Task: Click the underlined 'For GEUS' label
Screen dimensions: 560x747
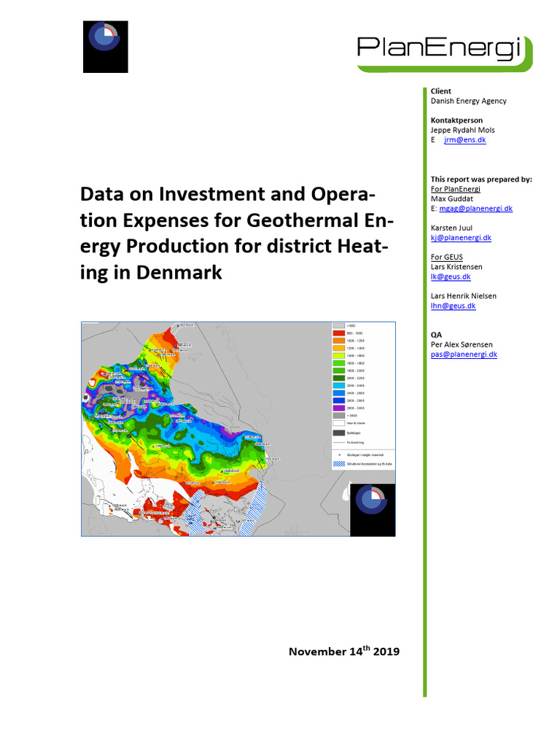Action: pos(447,257)
